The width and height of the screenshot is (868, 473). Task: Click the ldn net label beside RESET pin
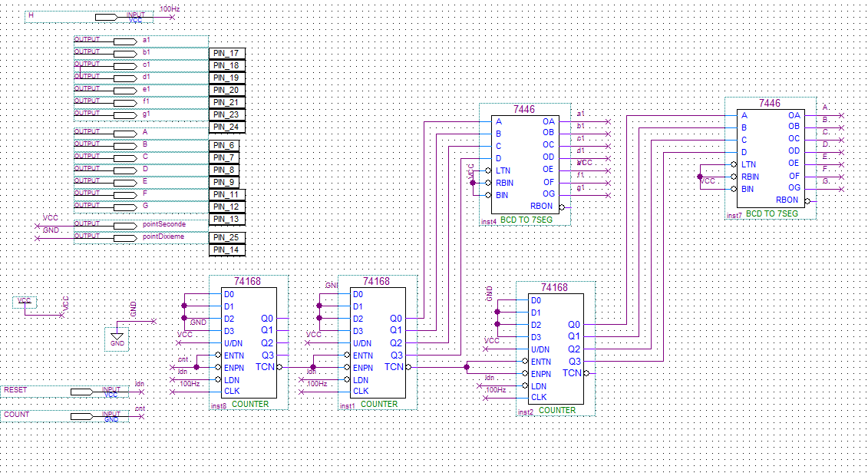pos(140,383)
